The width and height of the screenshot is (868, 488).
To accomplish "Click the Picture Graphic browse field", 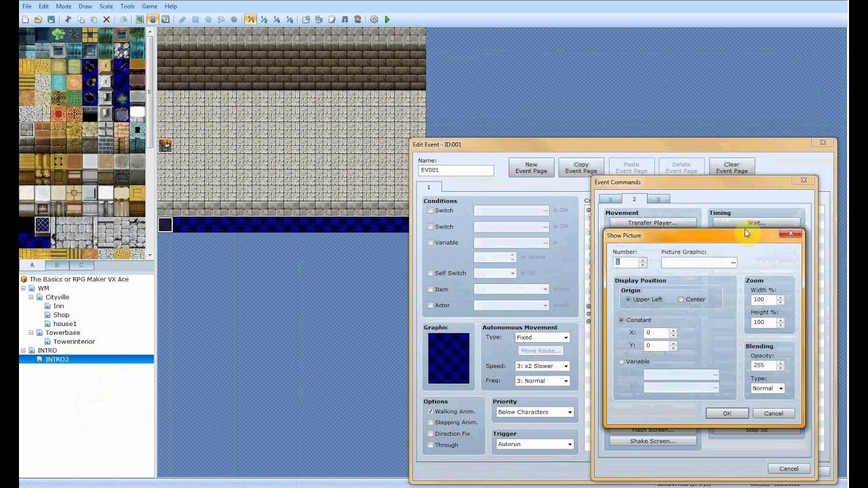I will 698,262.
